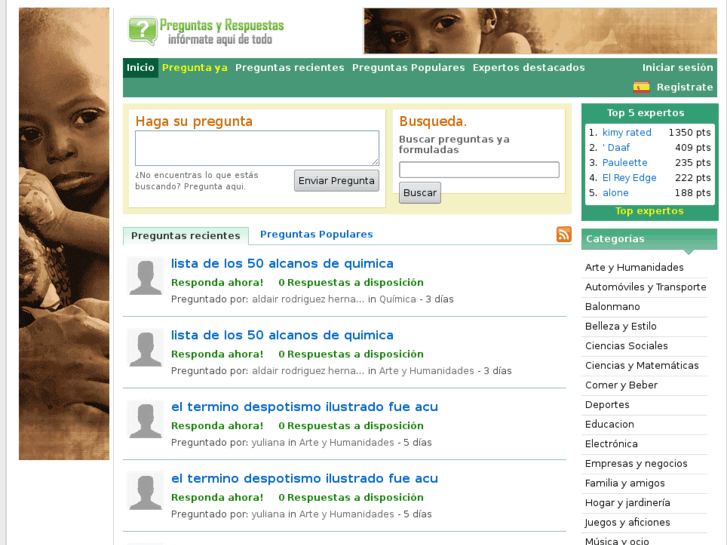Select the Preguntas recientes tab
Image resolution: width=727 pixels, height=545 pixels.
click(x=186, y=236)
